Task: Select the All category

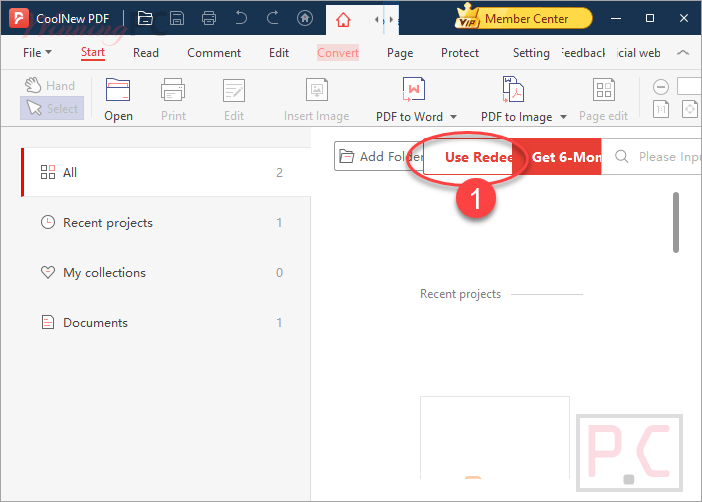Action: click(166, 172)
